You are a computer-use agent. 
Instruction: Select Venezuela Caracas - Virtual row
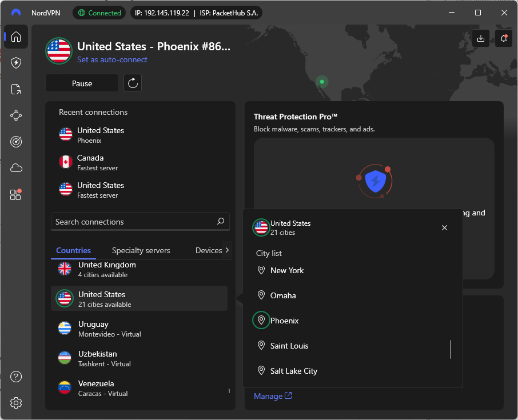coord(139,388)
